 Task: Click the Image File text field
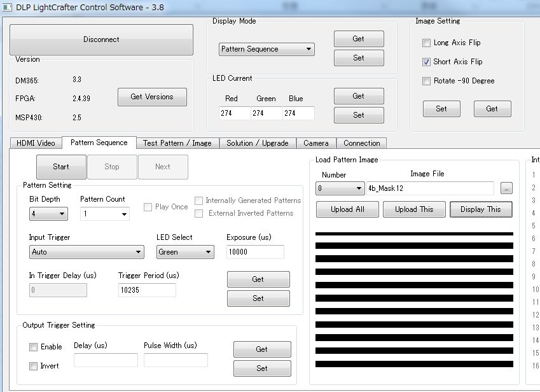tap(430, 188)
